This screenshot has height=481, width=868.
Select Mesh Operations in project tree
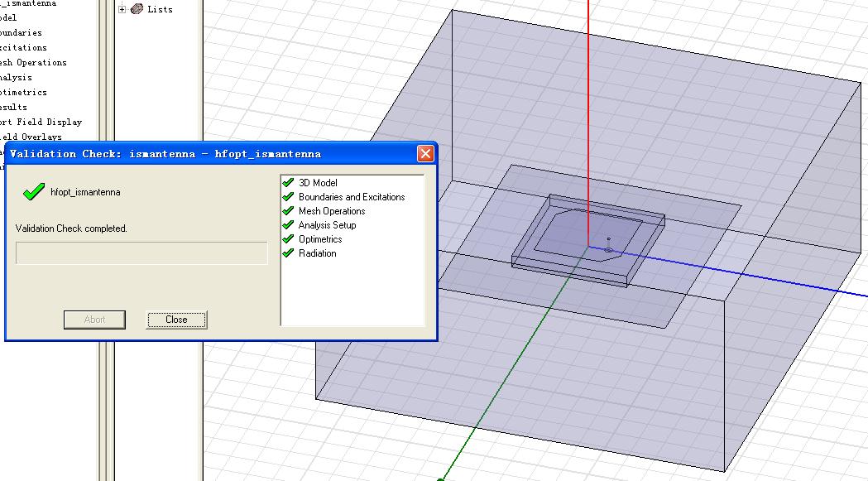33,63
